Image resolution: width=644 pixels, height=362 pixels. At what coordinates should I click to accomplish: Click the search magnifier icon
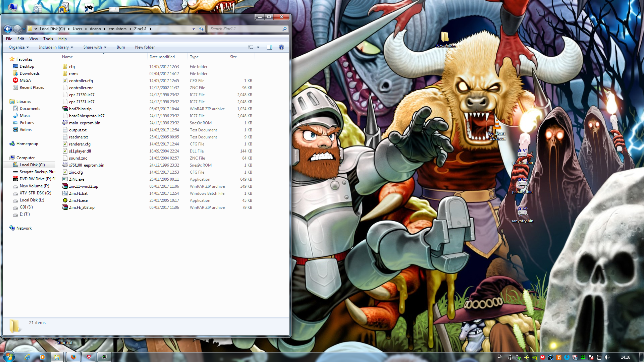tap(284, 29)
